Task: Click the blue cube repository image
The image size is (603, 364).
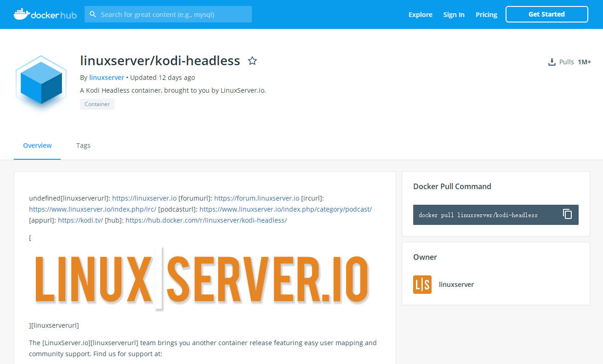Action: [41, 83]
